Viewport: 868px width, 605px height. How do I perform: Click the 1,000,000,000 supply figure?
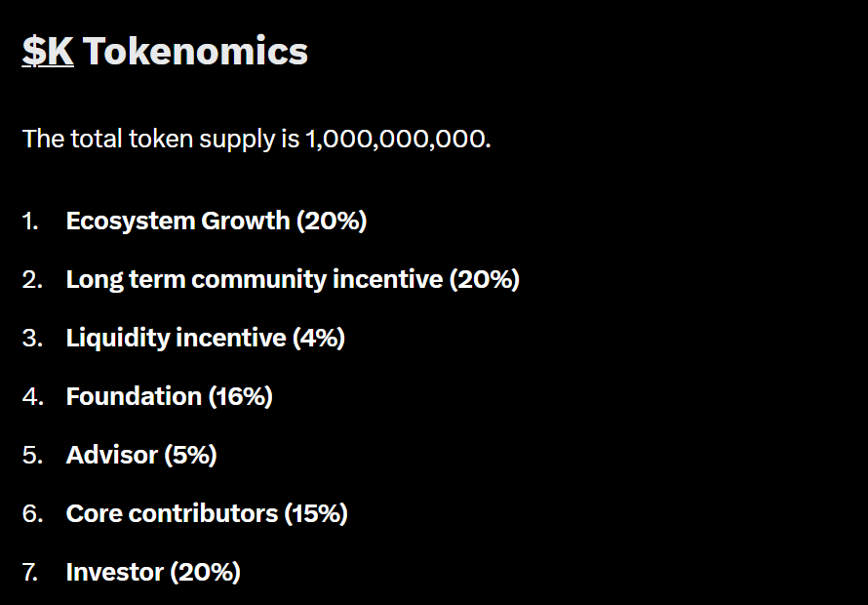(395, 139)
